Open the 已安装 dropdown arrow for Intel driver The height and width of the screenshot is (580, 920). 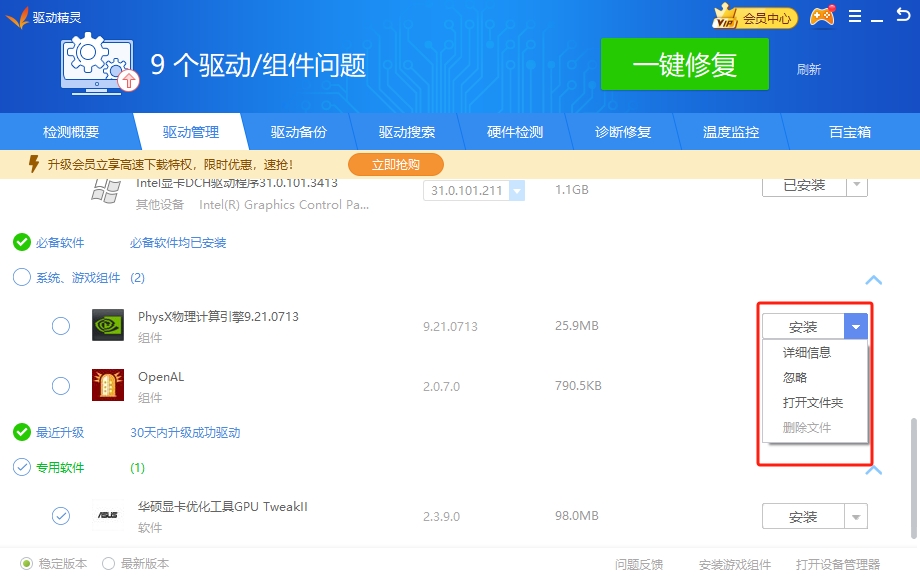pyautogui.click(x=856, y=185)
